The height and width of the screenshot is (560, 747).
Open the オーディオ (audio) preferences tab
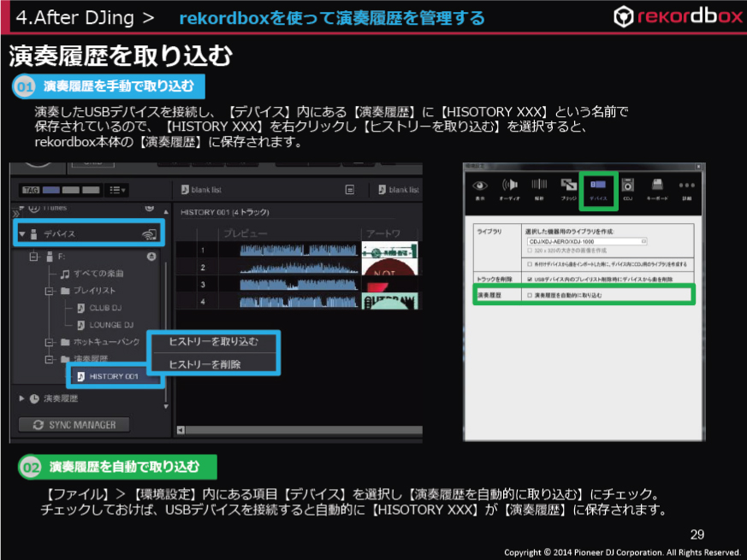click(509, 190)
